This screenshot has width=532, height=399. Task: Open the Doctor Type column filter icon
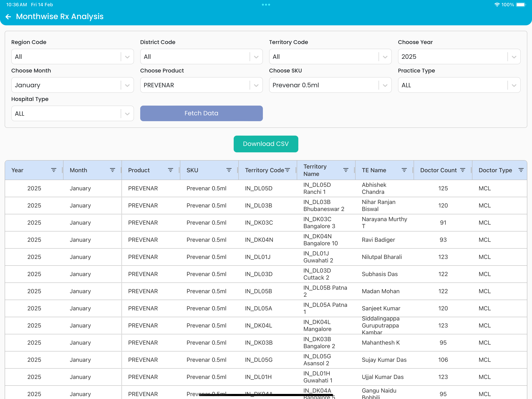pos(521,170)
